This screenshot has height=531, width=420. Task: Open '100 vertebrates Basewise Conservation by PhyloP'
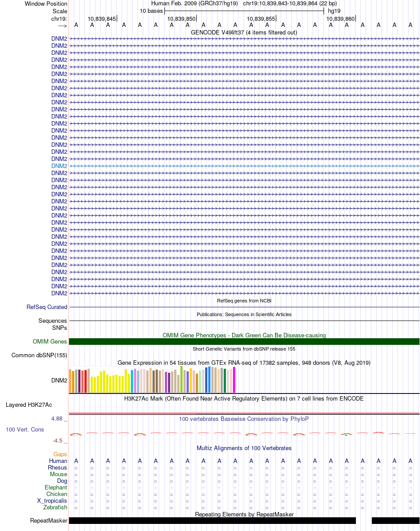pyautogui.click(x=244, y=419)
